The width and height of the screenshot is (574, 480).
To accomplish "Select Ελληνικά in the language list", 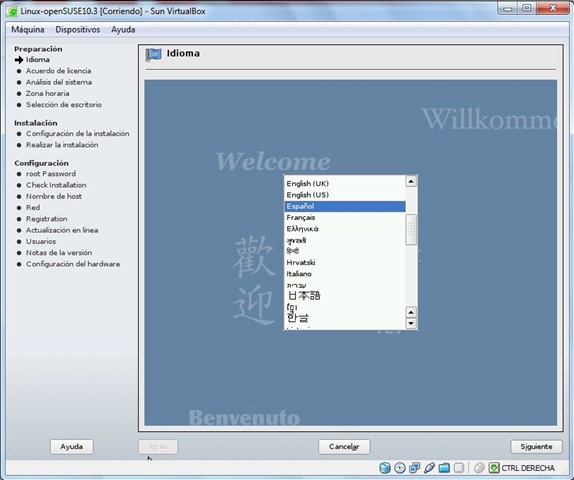I will 345,229.
